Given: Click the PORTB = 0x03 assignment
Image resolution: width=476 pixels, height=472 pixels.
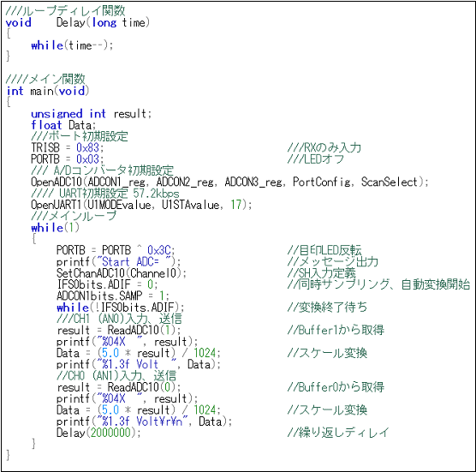Looking at the screenshot, I should click(68, 159).
